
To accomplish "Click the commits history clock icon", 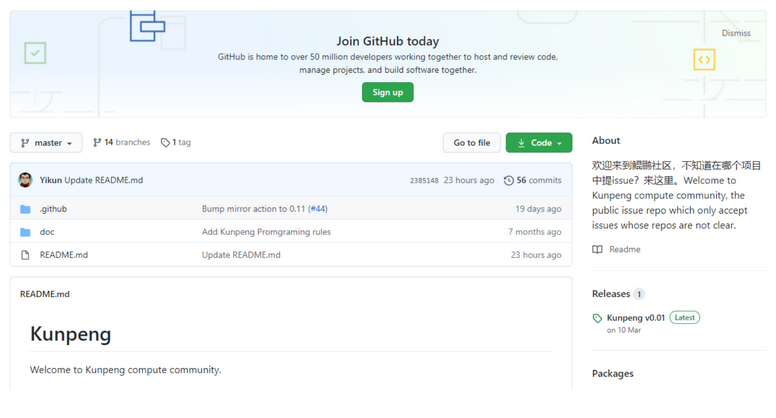I will click(x=508, y=181).
